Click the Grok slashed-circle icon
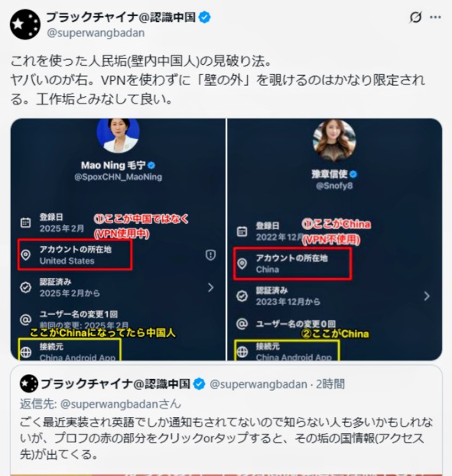The image size is (452, 476). click(x=415, y=17)
